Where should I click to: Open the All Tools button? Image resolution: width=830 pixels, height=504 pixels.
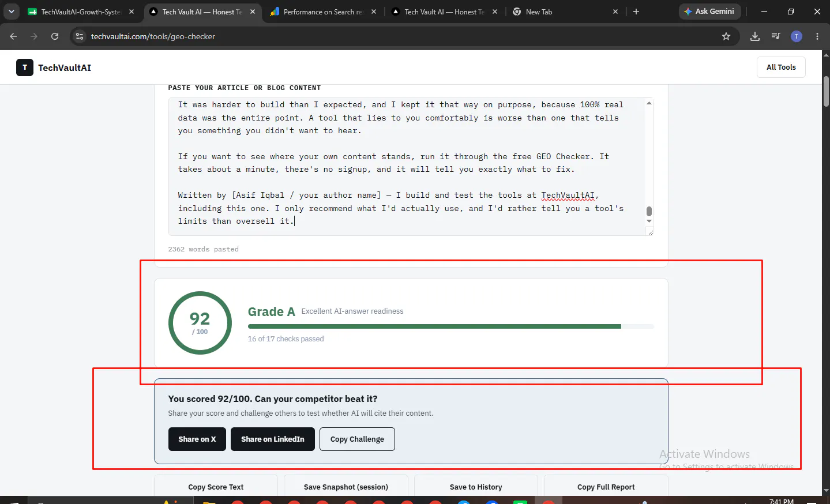781,67
